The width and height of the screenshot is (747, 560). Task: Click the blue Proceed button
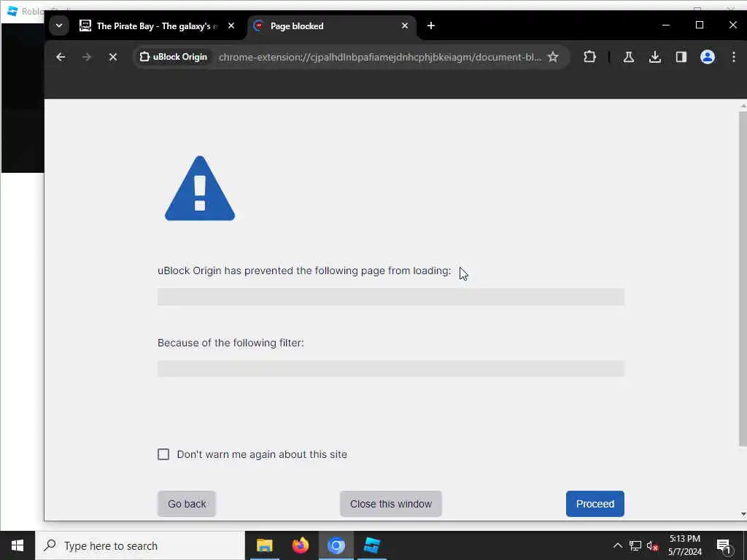(595, 504)
